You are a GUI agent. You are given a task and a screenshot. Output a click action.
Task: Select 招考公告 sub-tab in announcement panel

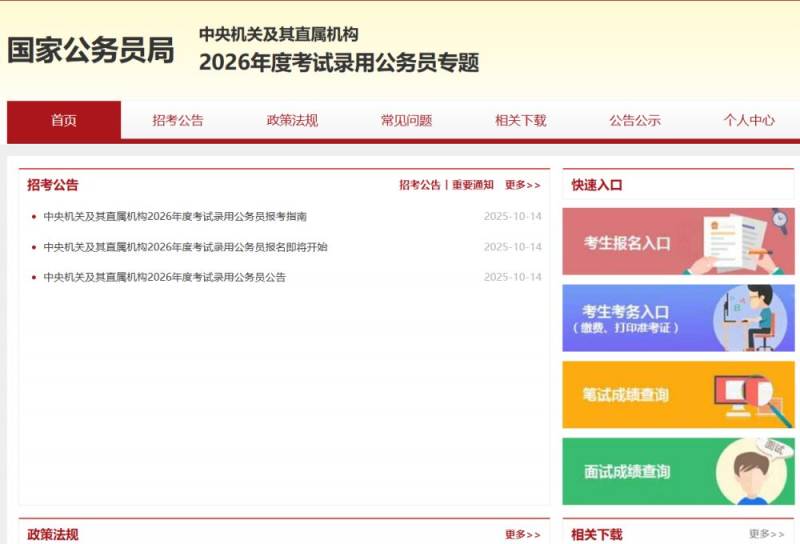tap(420, 185)
